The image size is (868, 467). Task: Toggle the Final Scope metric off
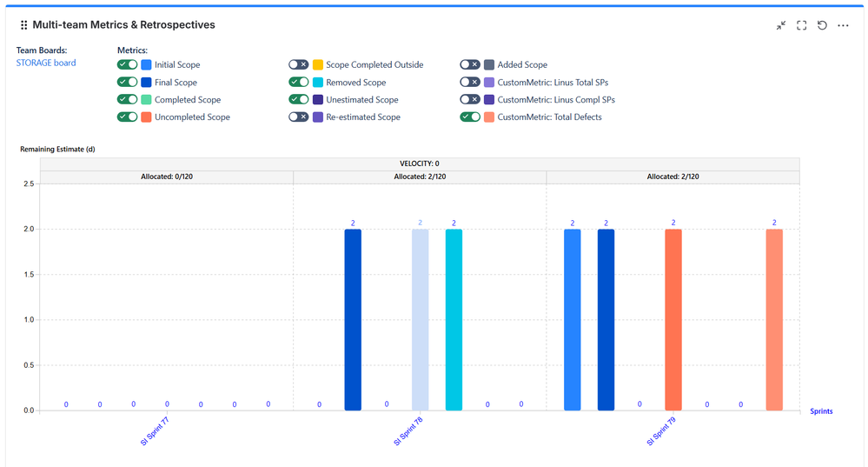128,82
